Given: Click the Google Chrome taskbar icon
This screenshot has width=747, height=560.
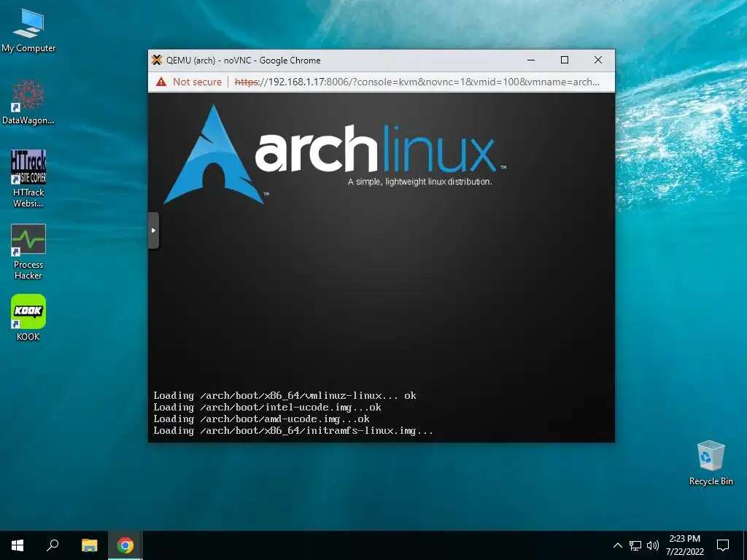Looking at the screenshot, I should coord(125,545).
